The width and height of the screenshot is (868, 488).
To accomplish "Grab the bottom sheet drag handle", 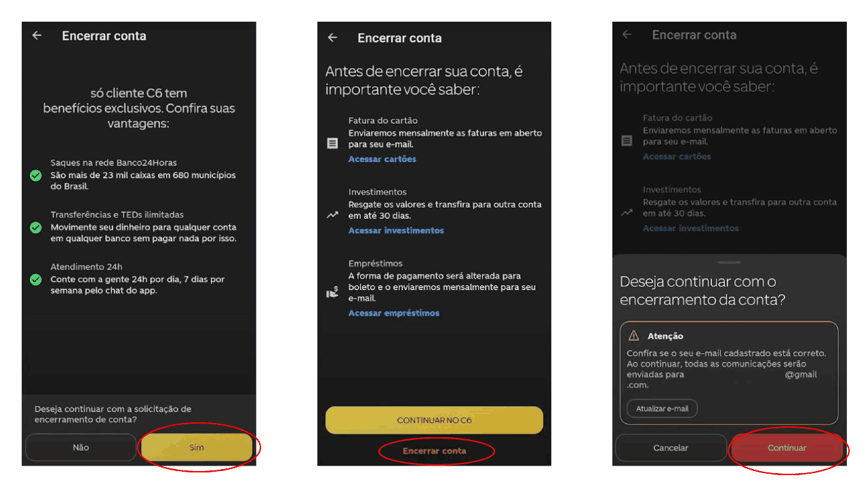I will 729,262.
